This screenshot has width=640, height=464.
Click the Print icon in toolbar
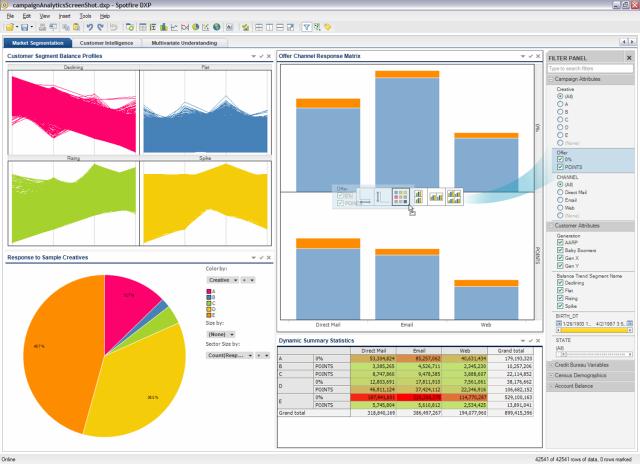(x=42, y=27)
